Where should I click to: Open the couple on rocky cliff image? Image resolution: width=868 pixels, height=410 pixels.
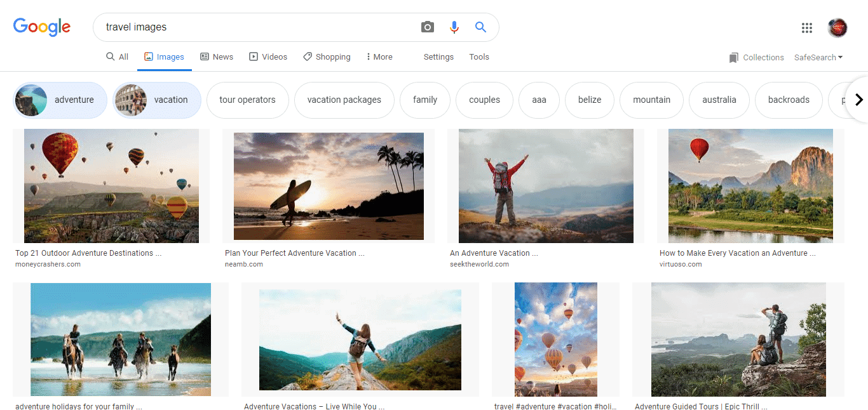[x=738, y=340]
